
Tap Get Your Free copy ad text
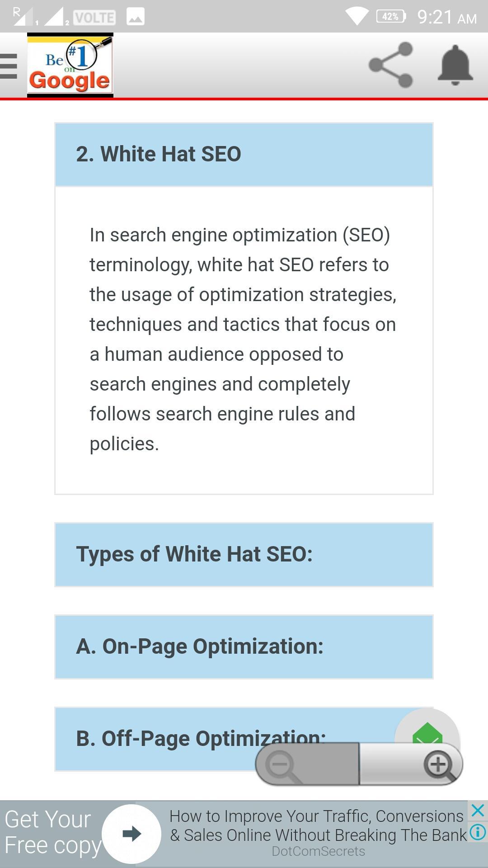tap(52, 833)
